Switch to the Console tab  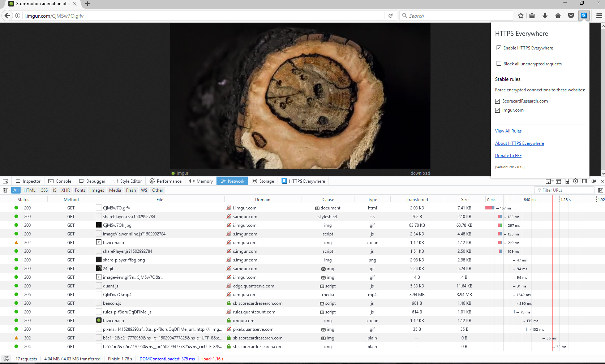60,181
